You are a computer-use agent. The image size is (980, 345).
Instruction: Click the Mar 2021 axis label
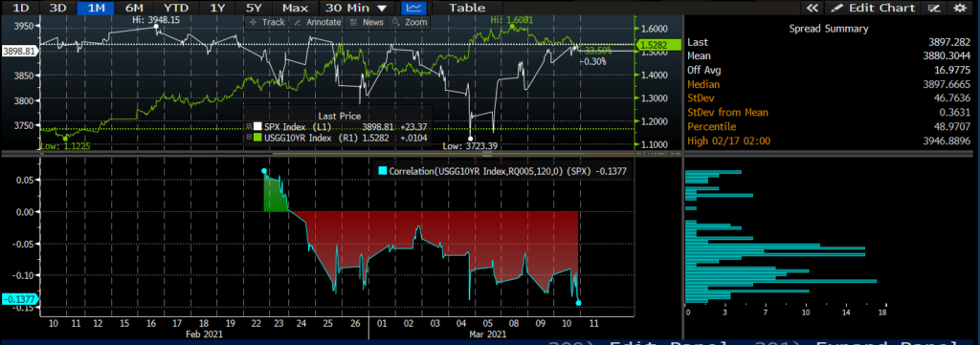tap(487, 334)
